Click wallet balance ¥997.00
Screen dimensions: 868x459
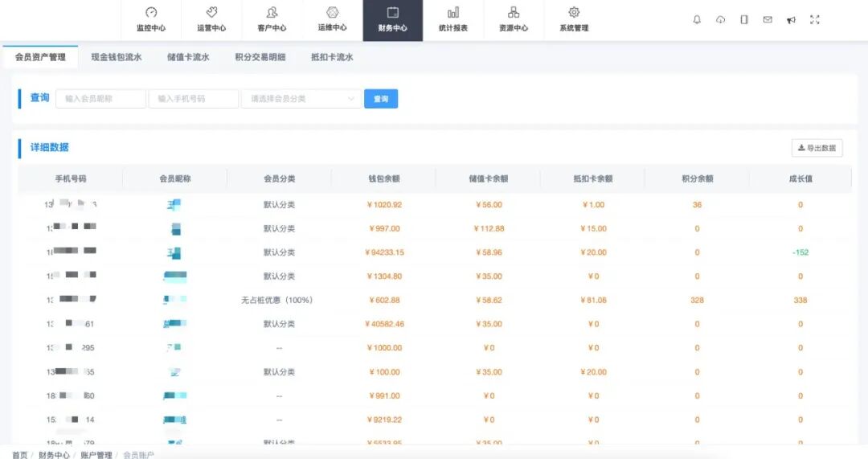click(x=384, y=228)
